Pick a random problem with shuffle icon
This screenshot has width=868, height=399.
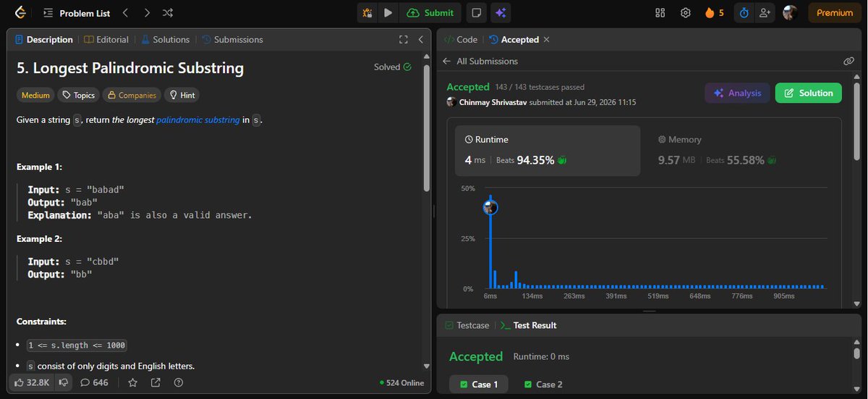pyautogui.click(x=168, y=12)
